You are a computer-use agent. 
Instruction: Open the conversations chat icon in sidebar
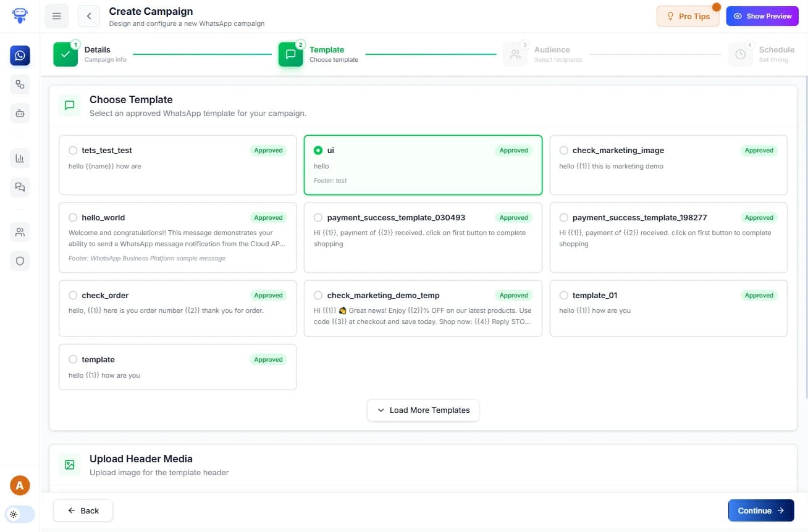pyautogui.click(x=20, y=187)
